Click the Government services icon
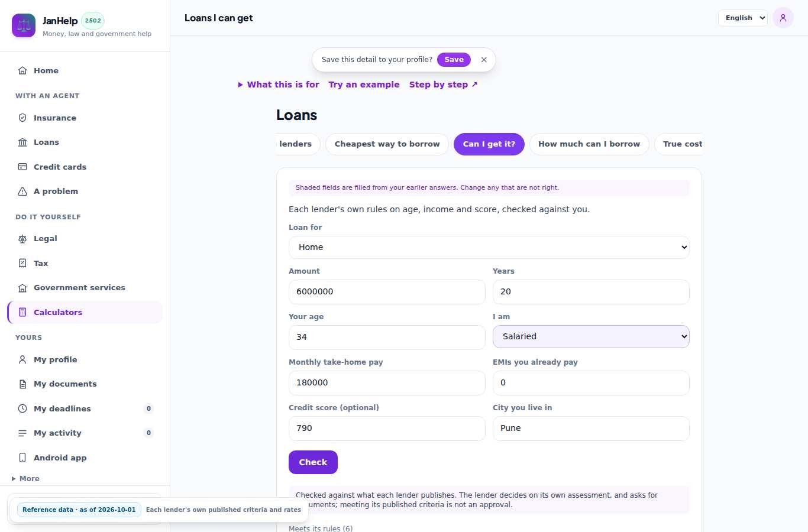808x532 pixels. coord(22,287)
